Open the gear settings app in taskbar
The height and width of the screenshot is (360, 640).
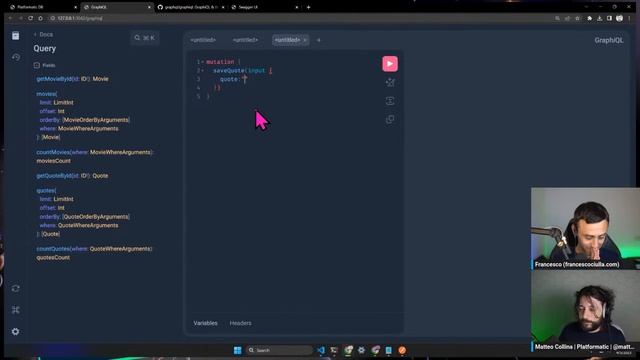[362, 350]
